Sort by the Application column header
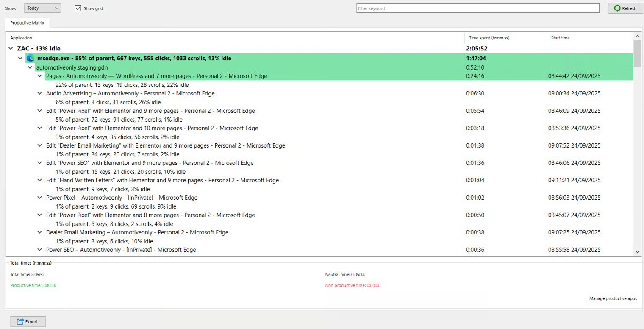 click(21, 38)
